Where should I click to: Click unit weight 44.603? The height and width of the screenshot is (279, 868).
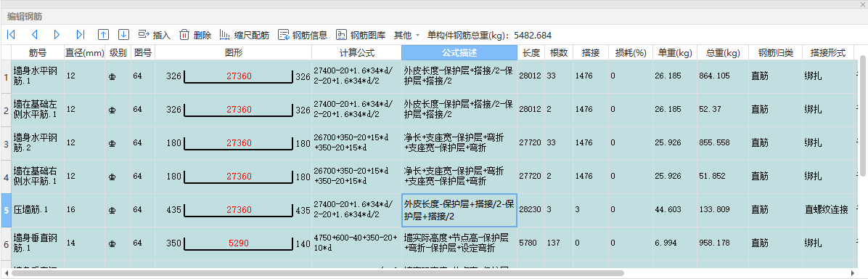[x=675, y=210]
